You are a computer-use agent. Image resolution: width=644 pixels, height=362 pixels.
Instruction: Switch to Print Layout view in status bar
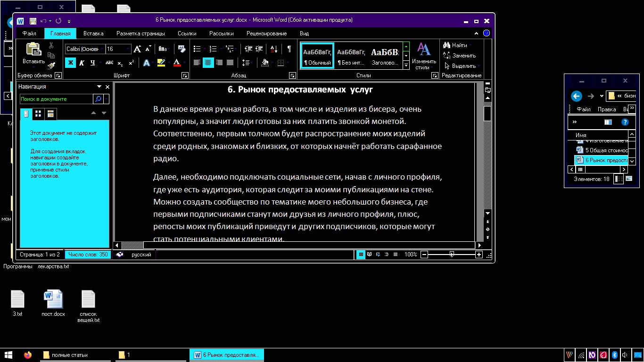point(361,255)
